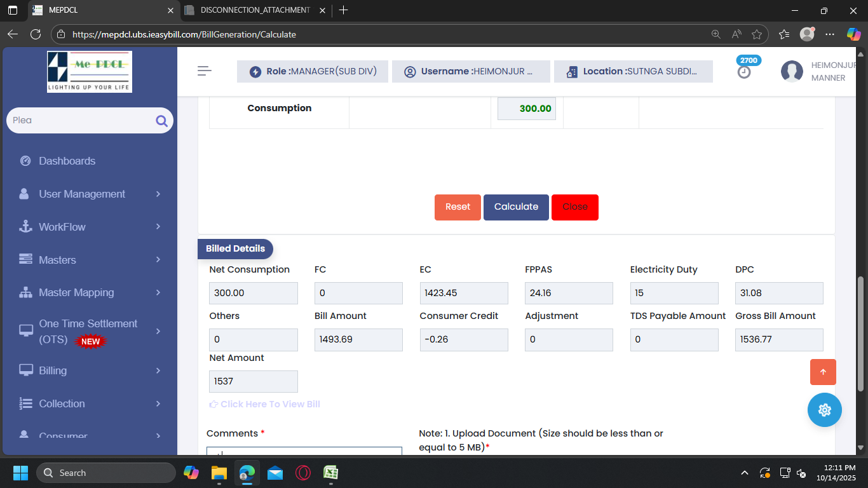Switch to the DISCONNECTION_ATTACHMENT browser tab
Screen dimensions: 868x488
[x=255, y=10]
